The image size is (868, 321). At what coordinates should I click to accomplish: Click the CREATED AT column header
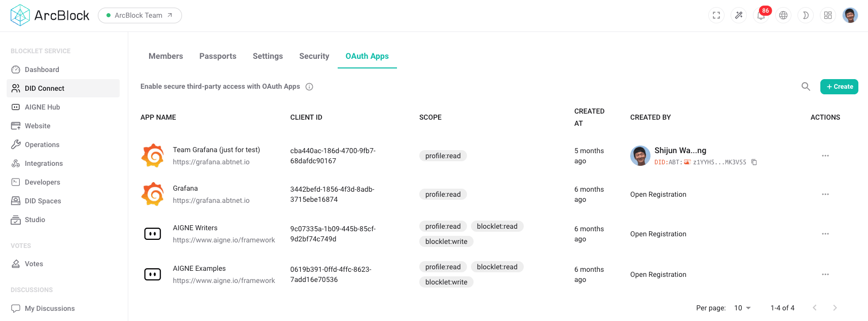click(589, 117)
